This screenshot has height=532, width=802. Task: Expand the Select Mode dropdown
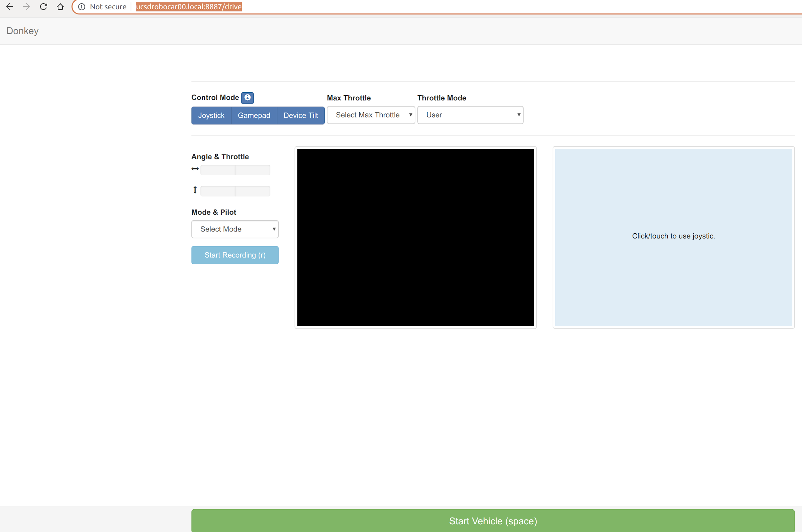(235, 229)
